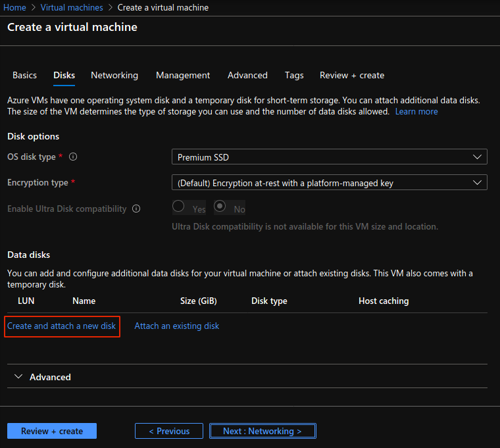This screenshot has width=500, height=448.
Task: Open the Learn more link
Action: tap(416, 112)
